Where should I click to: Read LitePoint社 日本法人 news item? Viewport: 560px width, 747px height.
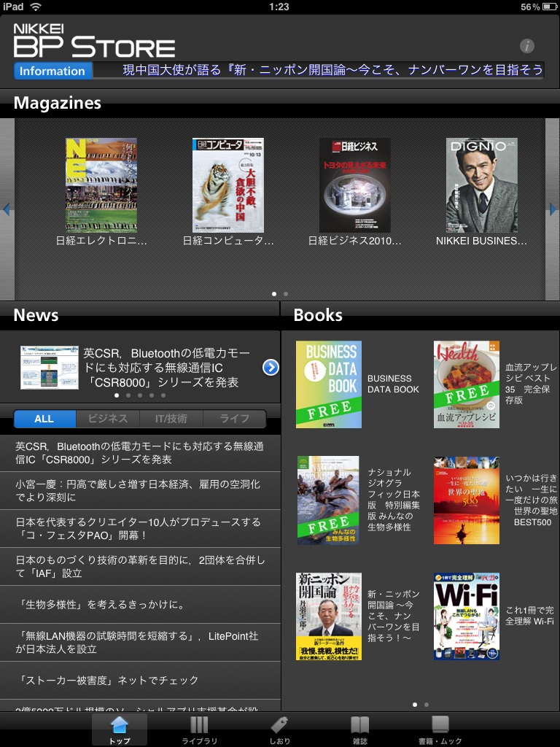[140, 642]
